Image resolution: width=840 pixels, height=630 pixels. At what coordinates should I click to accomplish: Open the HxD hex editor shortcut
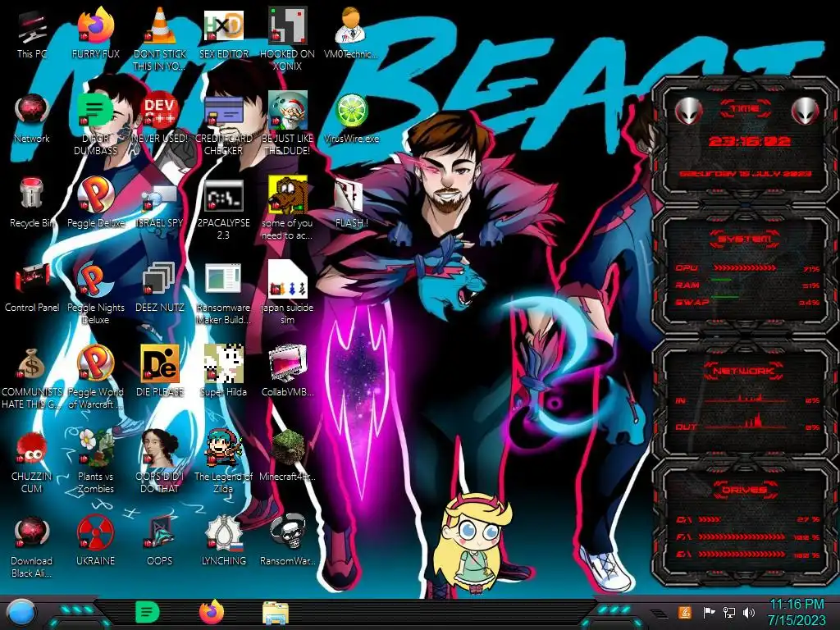(x=223, y=32)
